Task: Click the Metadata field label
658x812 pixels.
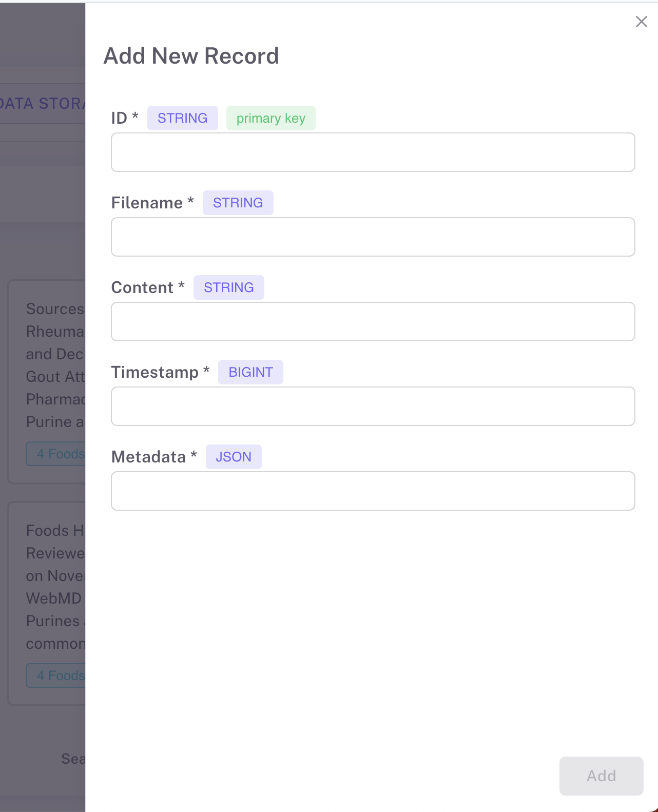Action: point(148,457)
